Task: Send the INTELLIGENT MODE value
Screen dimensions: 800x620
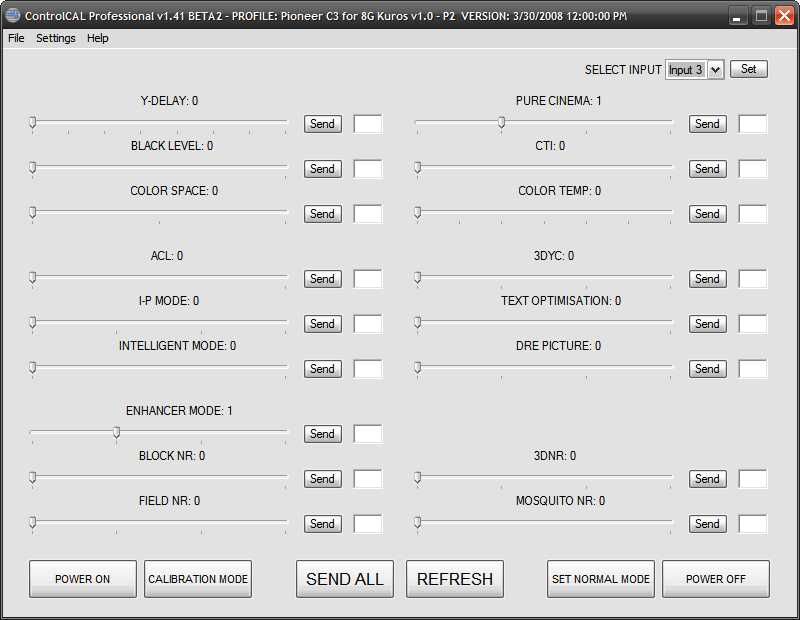Action: coord(322,368)
